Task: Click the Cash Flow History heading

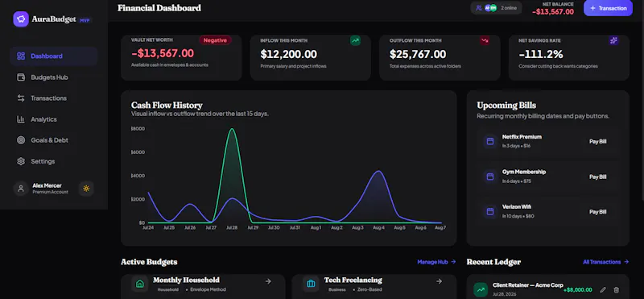Action: pyautogui.click(x=167, y=106)
